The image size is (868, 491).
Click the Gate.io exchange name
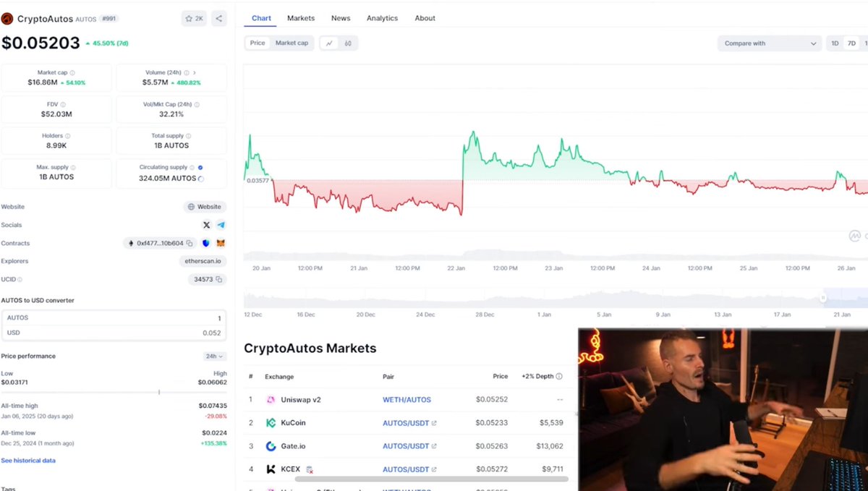click(294, 446)
